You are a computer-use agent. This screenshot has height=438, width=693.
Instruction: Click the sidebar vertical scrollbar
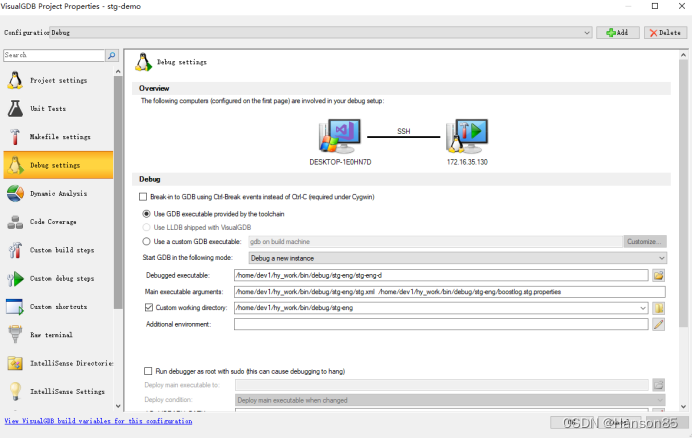click(118, 192)
